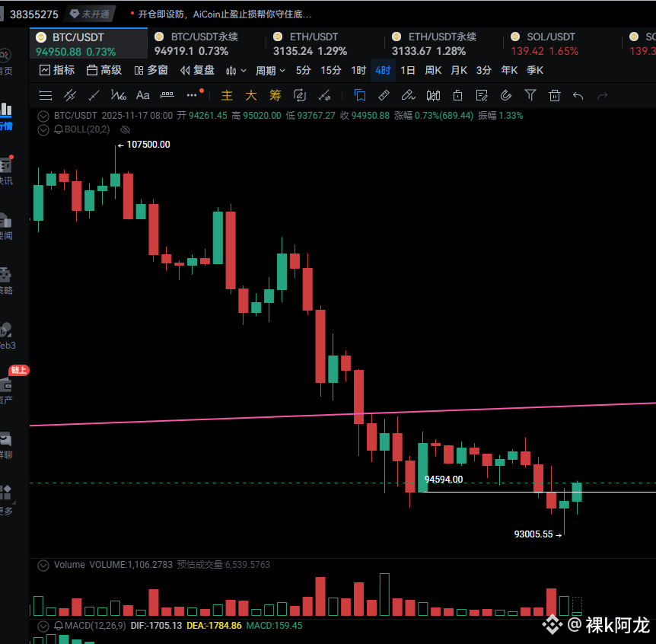Click the candlestick compare icon

(433, 96)
